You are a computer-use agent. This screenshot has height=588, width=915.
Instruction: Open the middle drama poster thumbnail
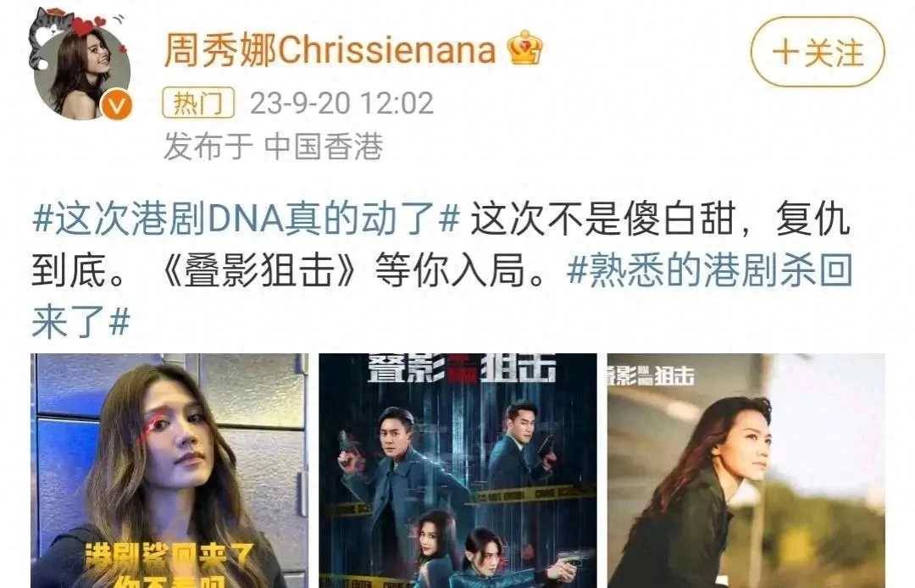(457, 471)
